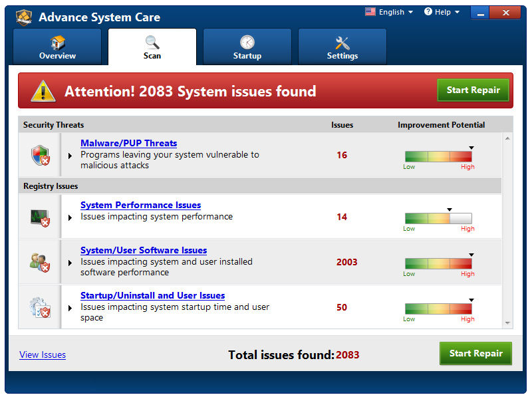Click the Issues column header
The image size is (532, 399).
point(342,125)
